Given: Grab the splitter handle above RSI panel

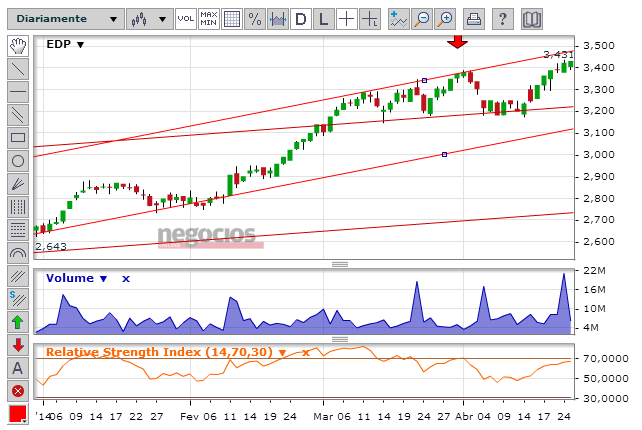Looking at the screenshot, I should click(x=340, y=339).
